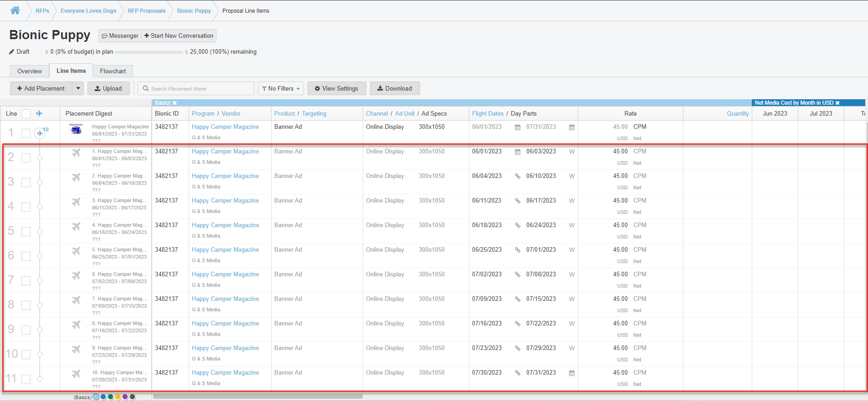Click the home icon in breadcrumb

click(15, 10)
